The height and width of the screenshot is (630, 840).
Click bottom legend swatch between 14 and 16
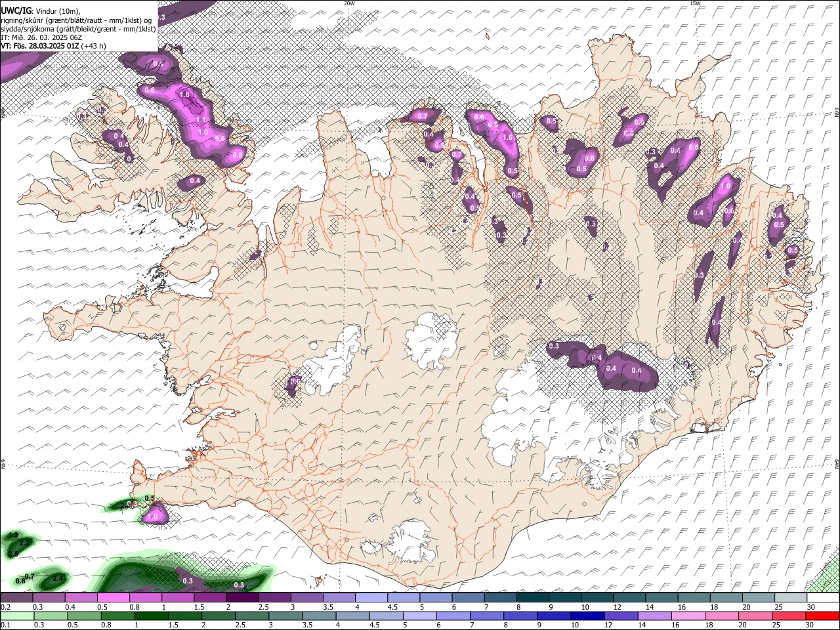coord(655,616)
